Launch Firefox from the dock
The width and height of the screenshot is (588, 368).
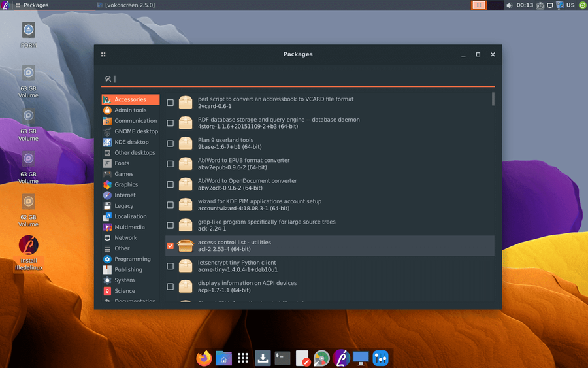coord(204,358)
